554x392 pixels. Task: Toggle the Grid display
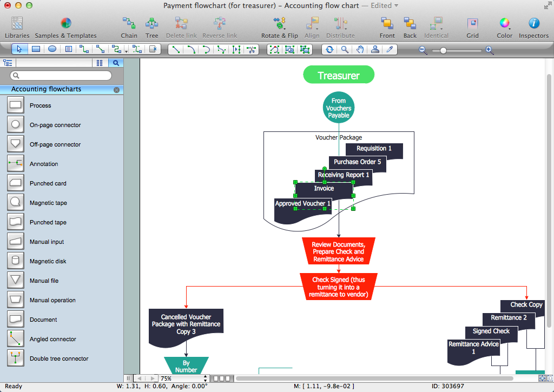point(472,28)
